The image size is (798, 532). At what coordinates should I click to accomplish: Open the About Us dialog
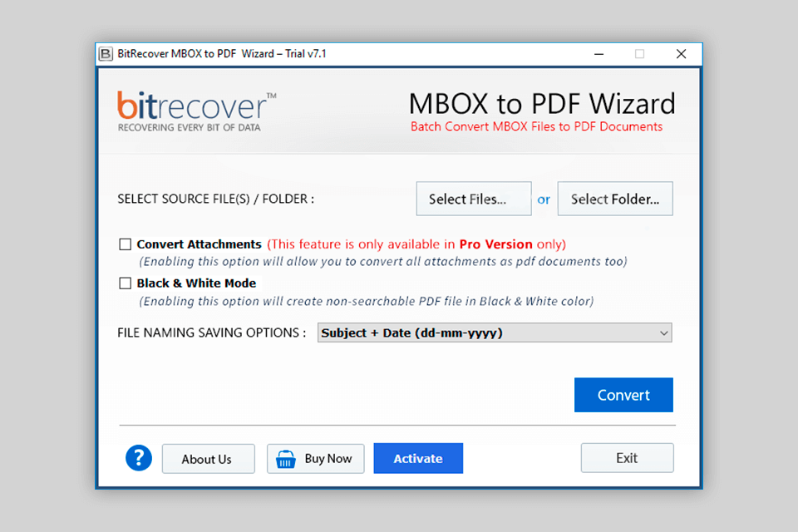(x=208, y=459)
